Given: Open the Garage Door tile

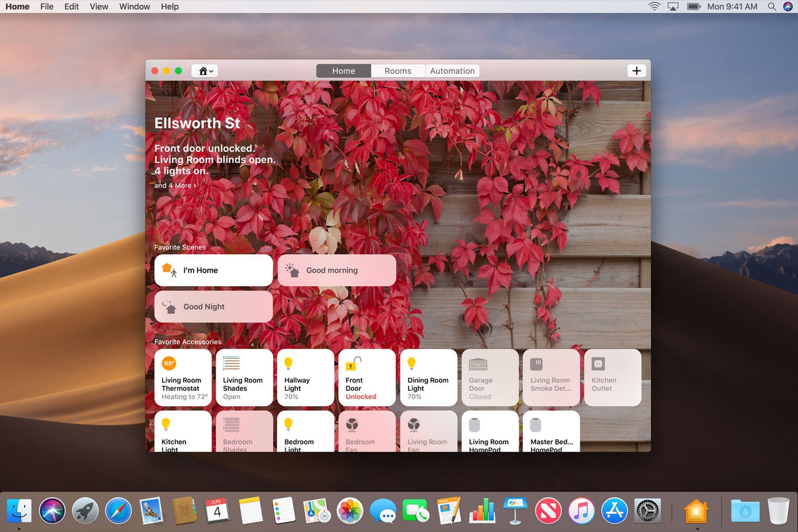Looking at the screenshot, I should pos(490,378).
